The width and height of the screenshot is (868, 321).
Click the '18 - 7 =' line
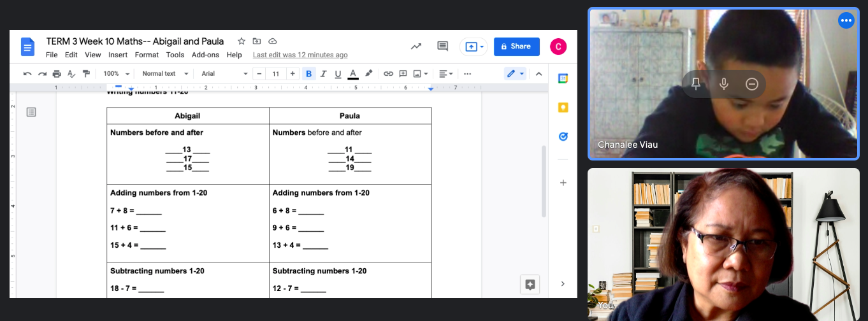click(x=137, y=289)
